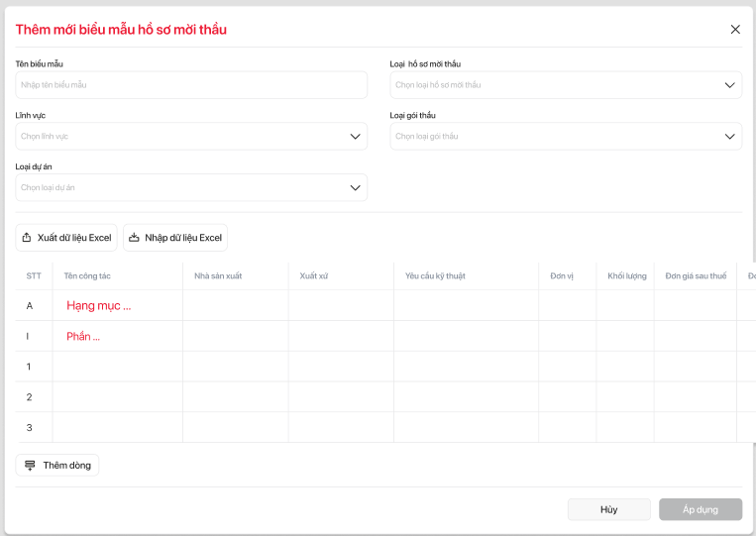Viewport: 756px width, 536px height.
Task: Click the Khối lượng cell in row 3
Action: pyautogui.click(x=624, y=427)
